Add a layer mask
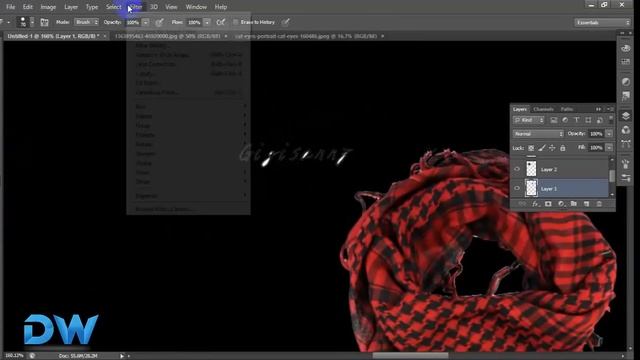The image size is (640, 360). 548,204
